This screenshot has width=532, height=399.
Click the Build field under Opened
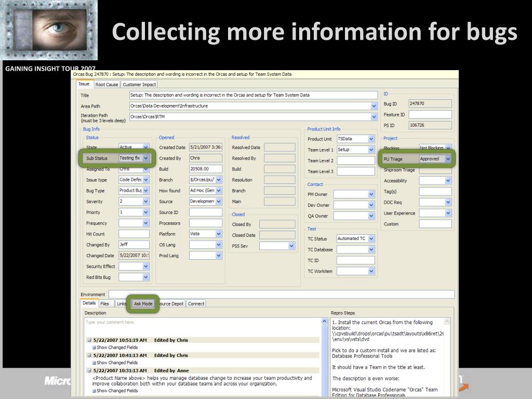click(206, 169)
